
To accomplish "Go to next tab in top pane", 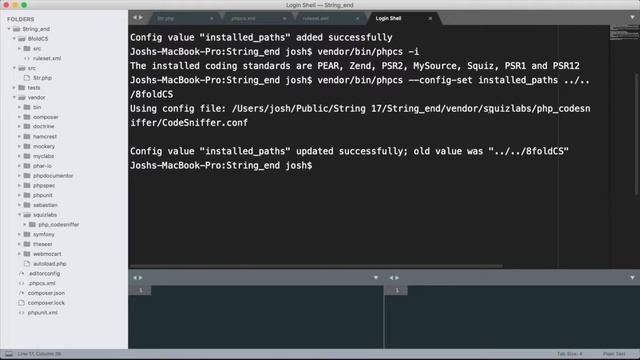I will click(141, 18).
